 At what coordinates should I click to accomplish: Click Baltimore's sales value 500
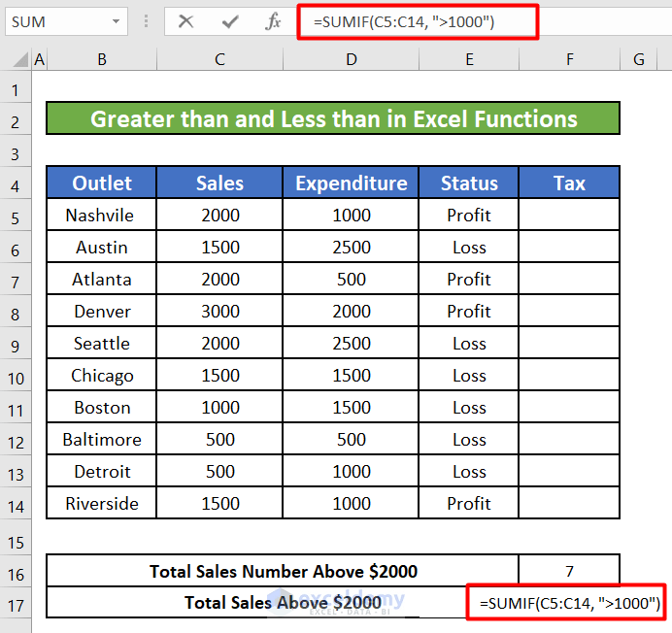[219, 439]
